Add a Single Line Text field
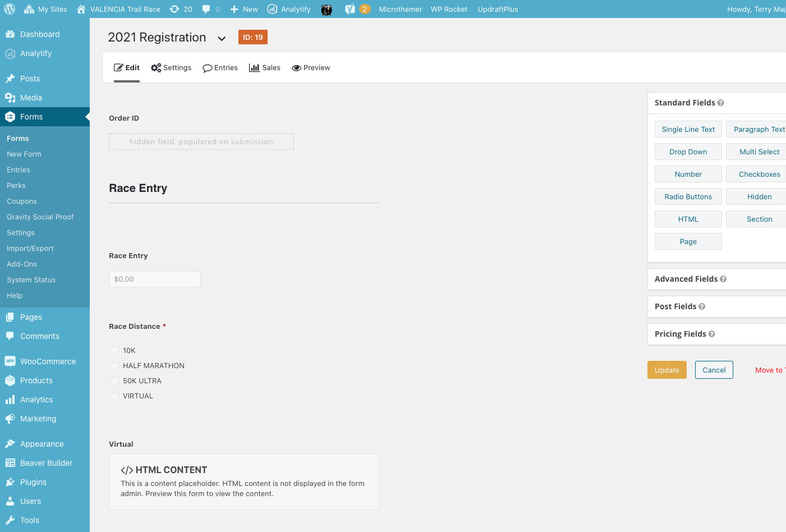Image resolution: width=786 pixels, height=532 pixels. [x=688, y=129]
